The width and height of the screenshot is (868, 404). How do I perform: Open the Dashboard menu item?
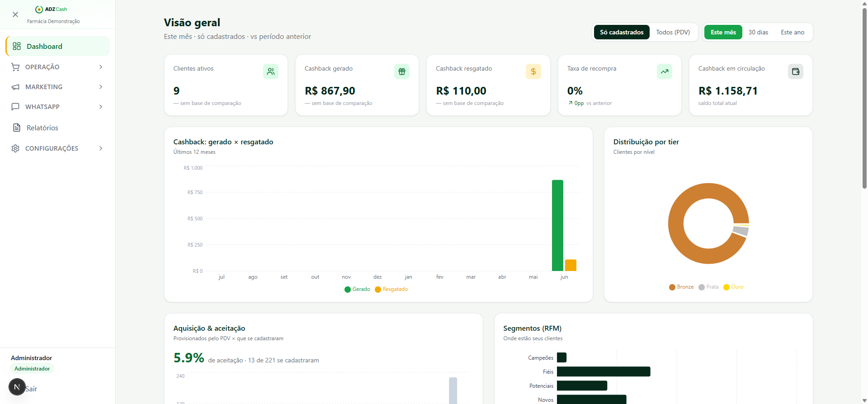click(58, 46)
